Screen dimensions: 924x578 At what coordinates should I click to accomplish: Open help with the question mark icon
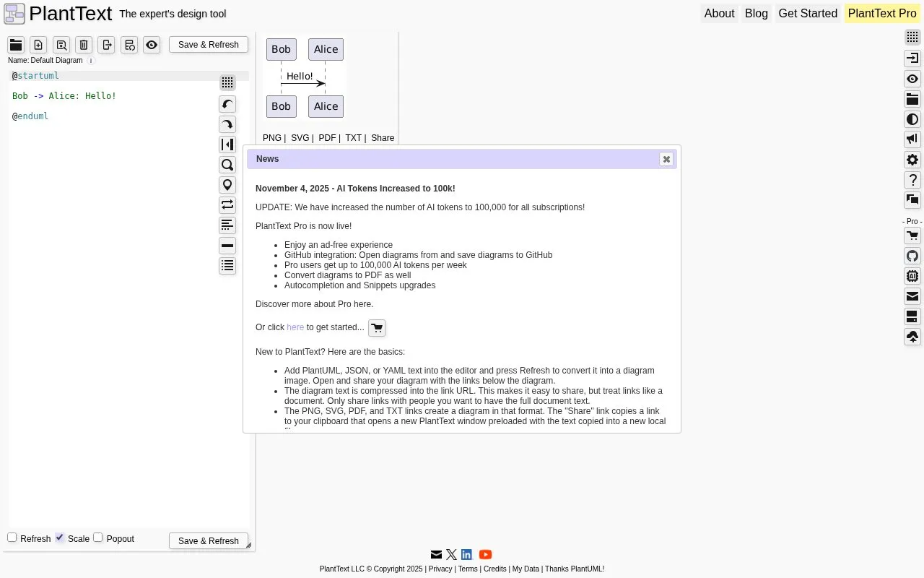click(x=912, y=180)
